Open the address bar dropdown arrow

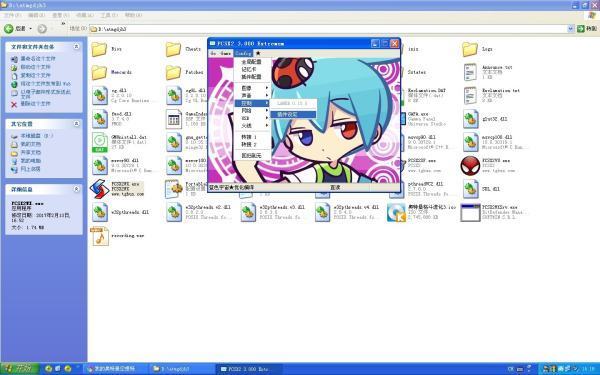[x=571, y=29]
